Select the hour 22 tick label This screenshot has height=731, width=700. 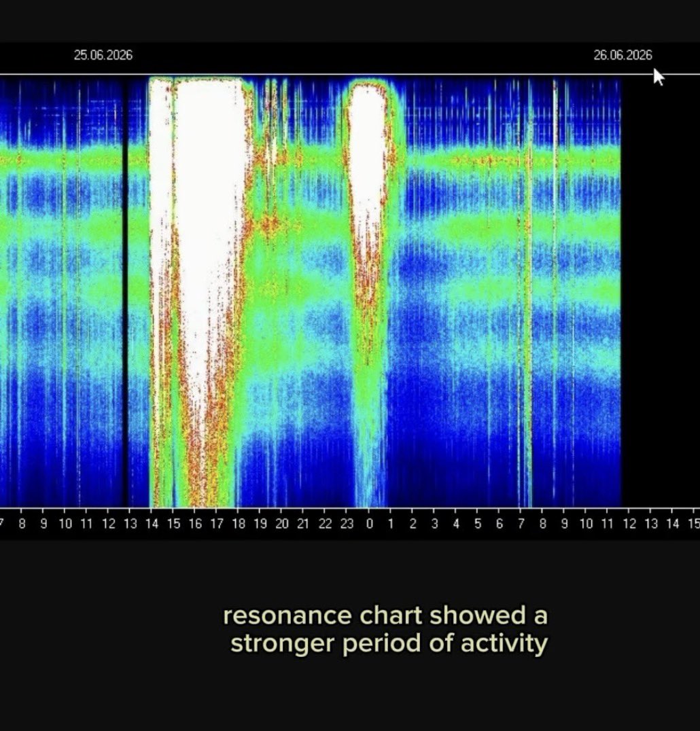[x=325, y=524]
